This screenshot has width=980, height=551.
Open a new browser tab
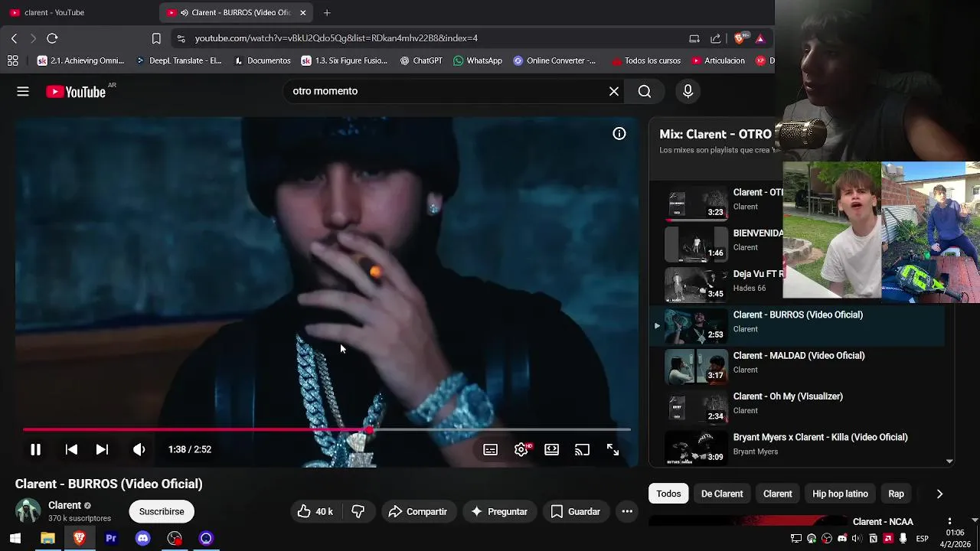coord(327,12)
